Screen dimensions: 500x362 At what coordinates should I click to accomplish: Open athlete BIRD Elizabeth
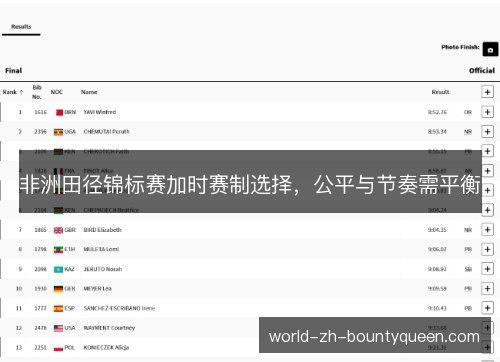point(102,230)
